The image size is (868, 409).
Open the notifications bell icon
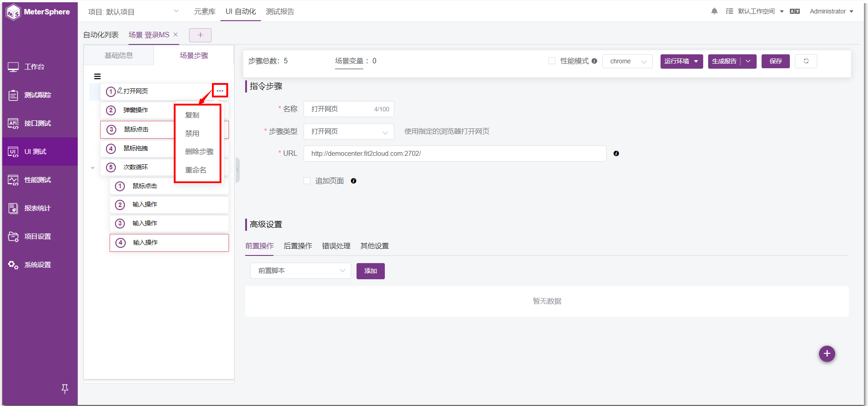[714, 11]
